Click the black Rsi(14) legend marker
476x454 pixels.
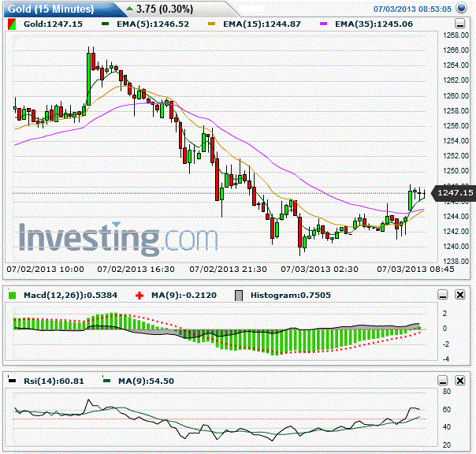tap(12, 380)
